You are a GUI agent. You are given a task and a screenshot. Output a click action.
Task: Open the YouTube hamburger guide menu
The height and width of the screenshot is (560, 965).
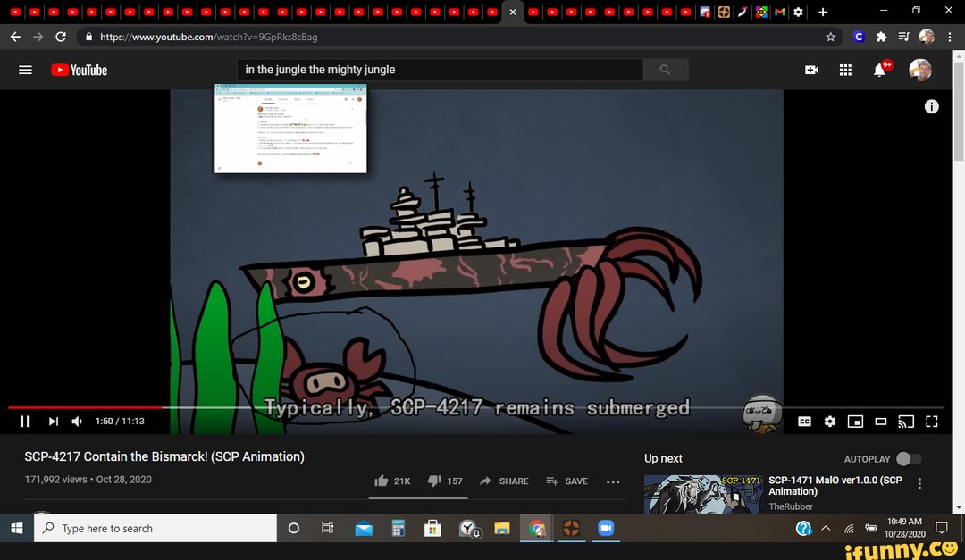coord(25,70)
